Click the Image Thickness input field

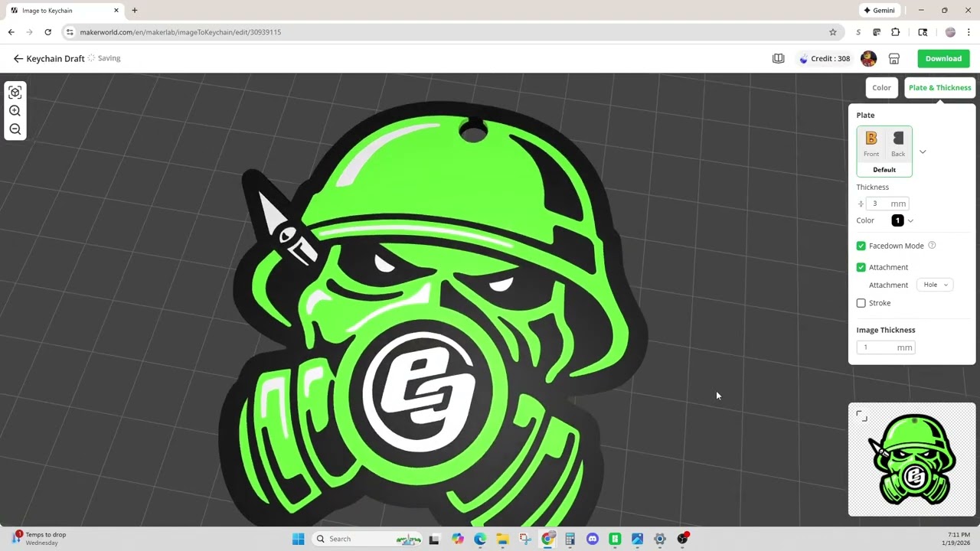tap(885, 347)
